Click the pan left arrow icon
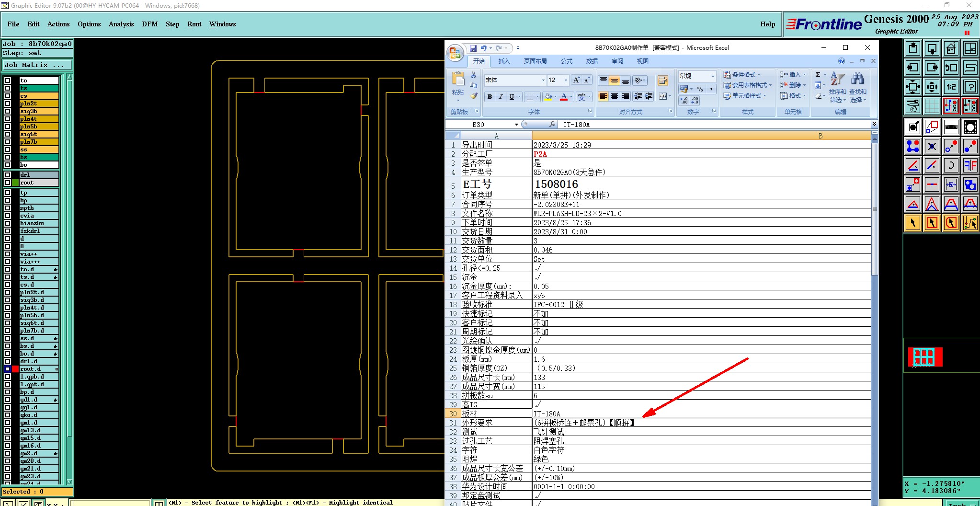 coord(913,68)
